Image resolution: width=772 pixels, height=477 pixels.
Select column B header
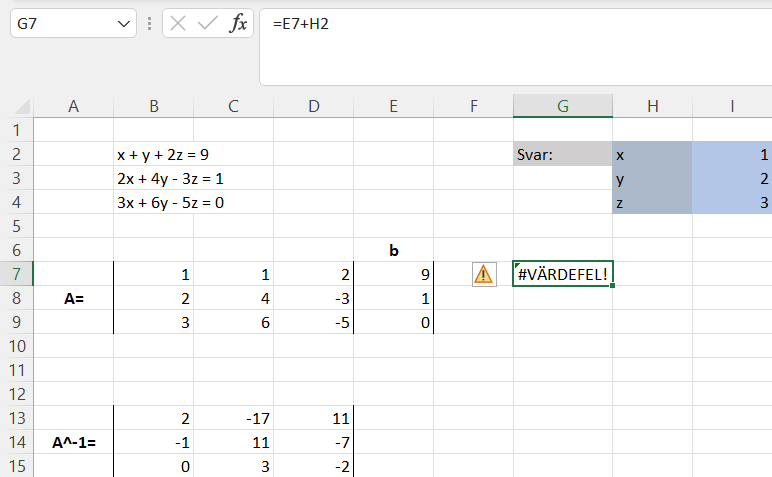[153, 107]
